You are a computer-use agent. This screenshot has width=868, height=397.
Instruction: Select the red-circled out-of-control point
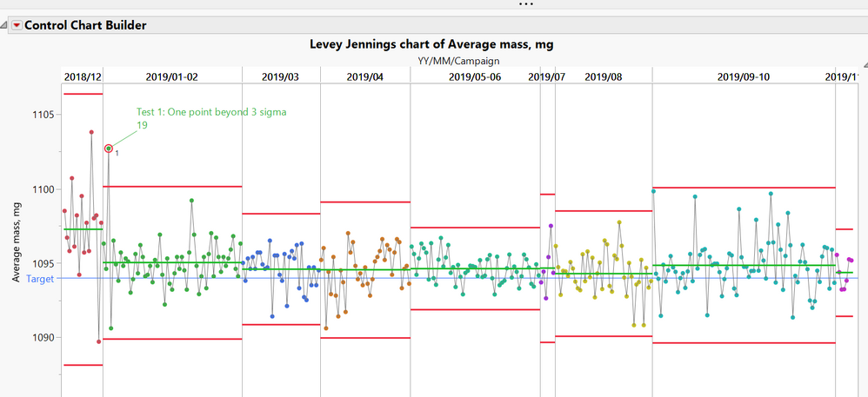click(x=109, y=149)
